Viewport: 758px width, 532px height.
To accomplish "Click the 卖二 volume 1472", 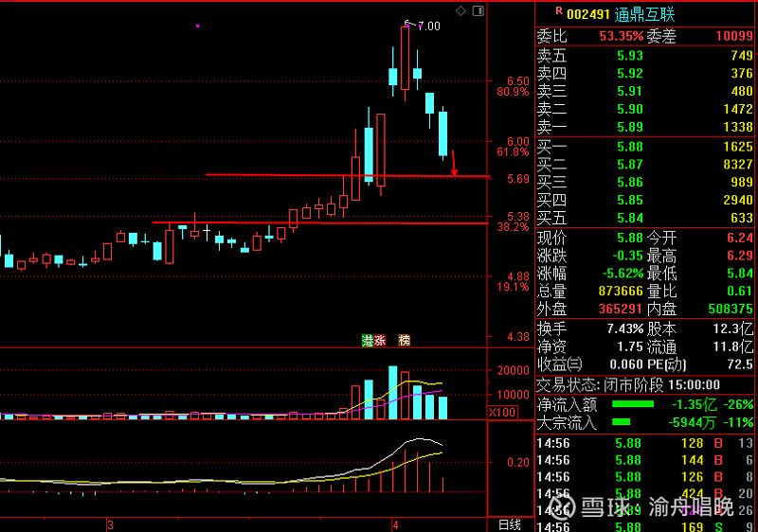I will (x=738, y=109).
